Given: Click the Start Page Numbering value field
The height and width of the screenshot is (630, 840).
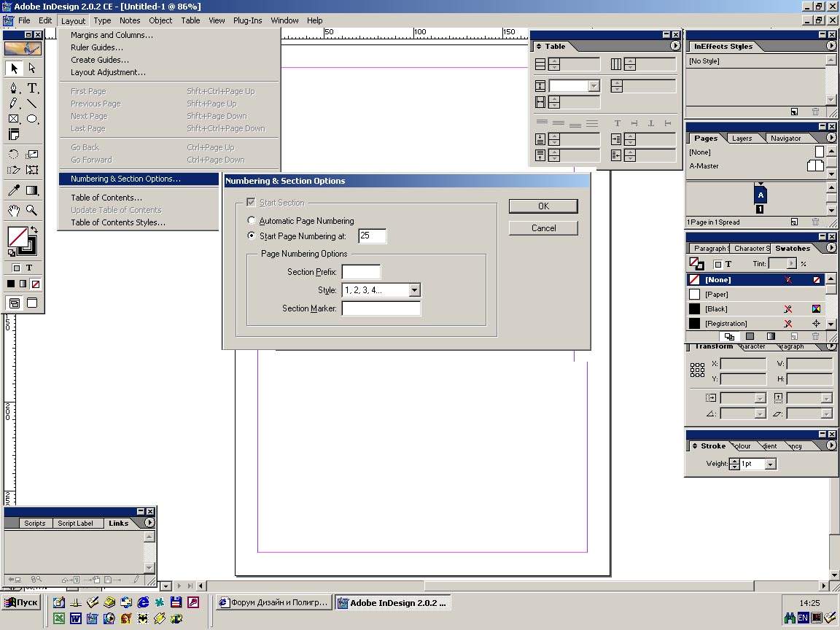Looking at the screenshot, I should click(372, 236).
